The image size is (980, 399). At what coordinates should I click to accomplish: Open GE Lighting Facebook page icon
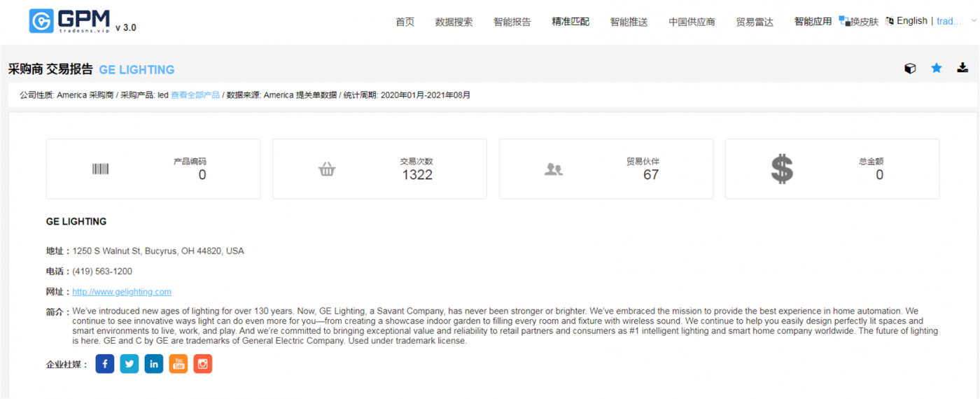tap(105, 364)
